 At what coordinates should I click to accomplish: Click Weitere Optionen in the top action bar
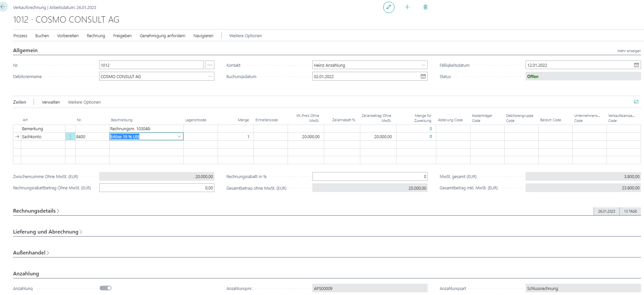(246, 36)
